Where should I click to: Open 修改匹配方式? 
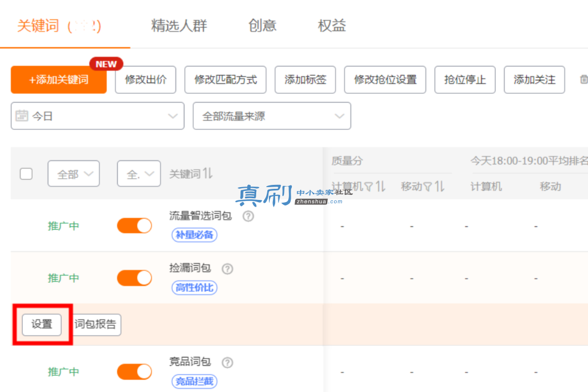[x=226, y=79]
